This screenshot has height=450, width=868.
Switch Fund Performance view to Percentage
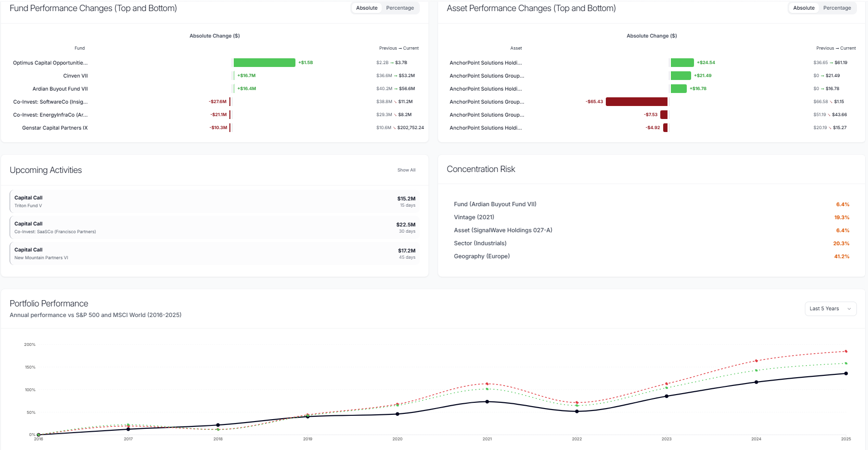click(x=400, y=8)
